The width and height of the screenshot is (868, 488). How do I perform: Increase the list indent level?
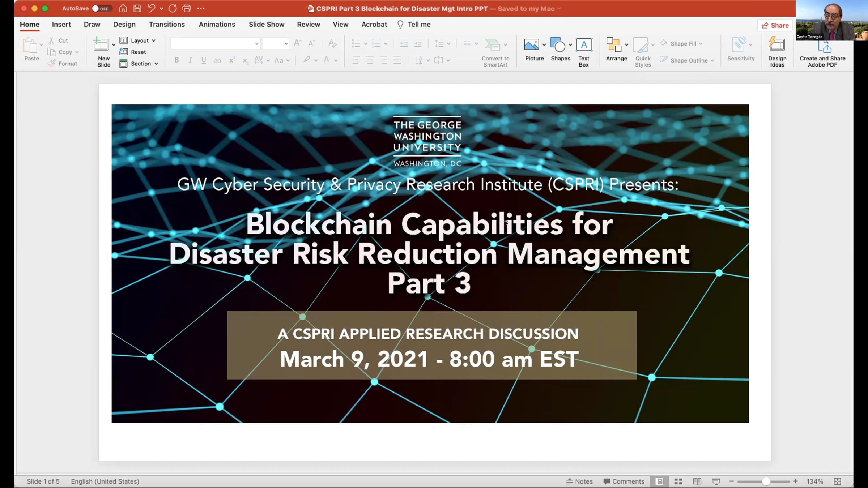pos(418,43)
